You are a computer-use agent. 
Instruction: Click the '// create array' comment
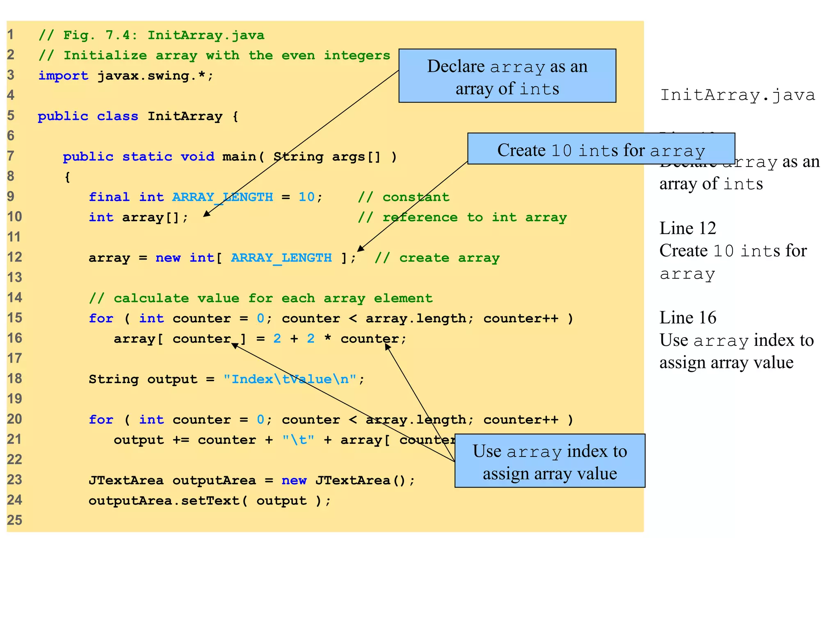point(437,258)
